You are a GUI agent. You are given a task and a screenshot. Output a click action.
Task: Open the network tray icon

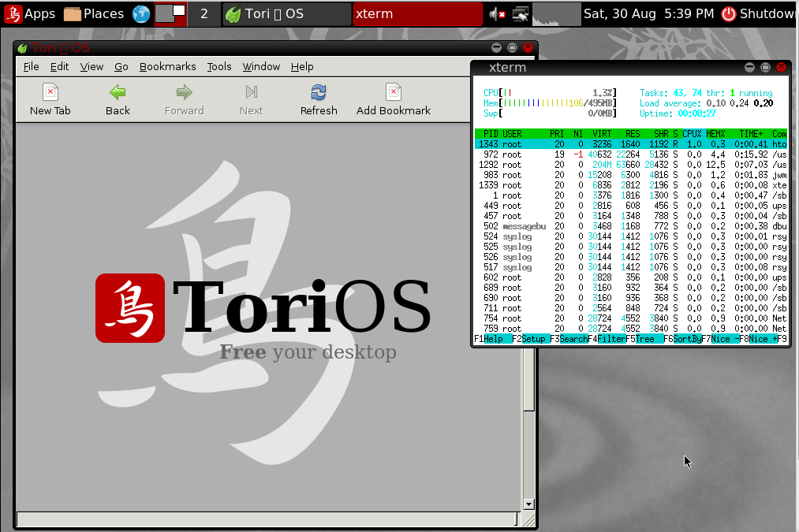click(x=521, y=14)
